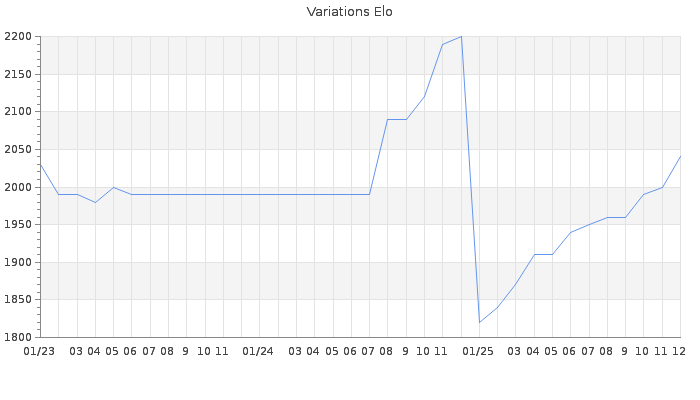Click the 2150 y-axis label
This screenshot has width=700, height=400.
pyautogui.click(x=19, y=75)
